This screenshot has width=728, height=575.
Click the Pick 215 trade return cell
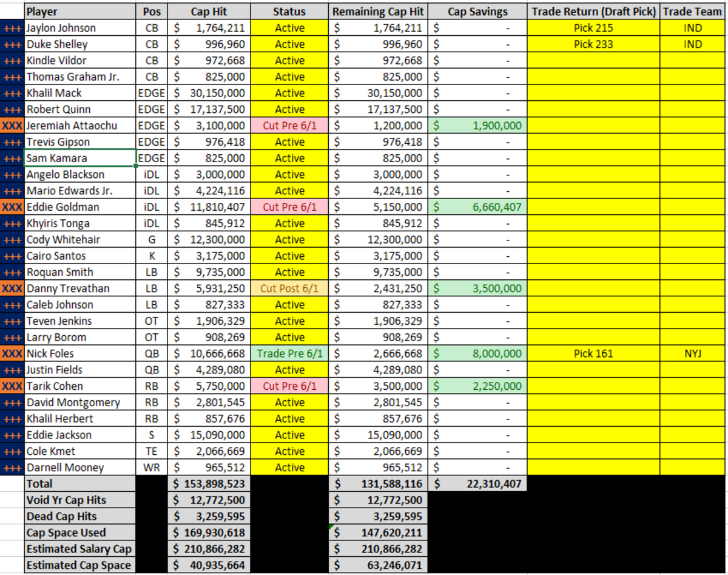click(x=593, y=28)
